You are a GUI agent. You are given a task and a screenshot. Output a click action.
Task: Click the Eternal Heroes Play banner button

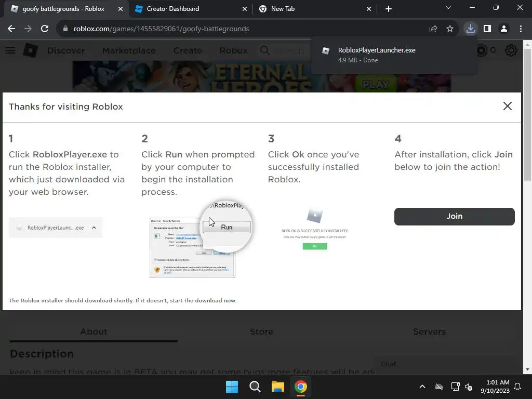point(375,84)
